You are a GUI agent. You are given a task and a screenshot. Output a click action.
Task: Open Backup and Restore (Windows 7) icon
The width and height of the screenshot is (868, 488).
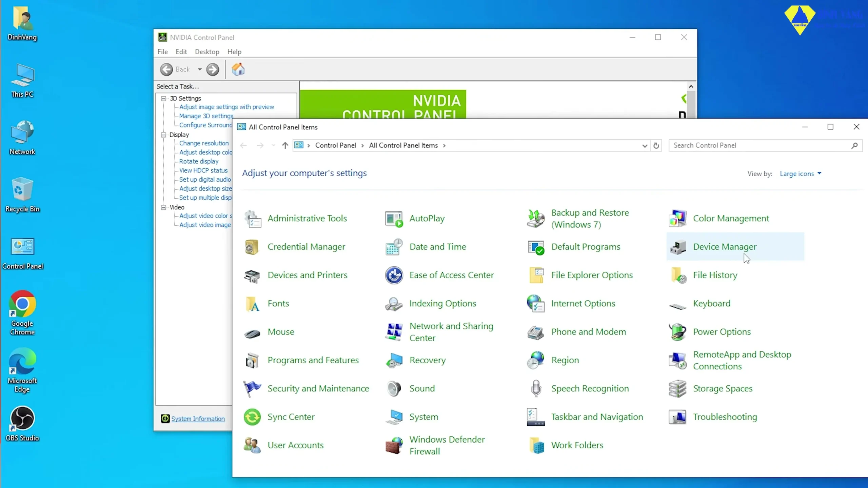pyautogui.click(x=536, y=219)
